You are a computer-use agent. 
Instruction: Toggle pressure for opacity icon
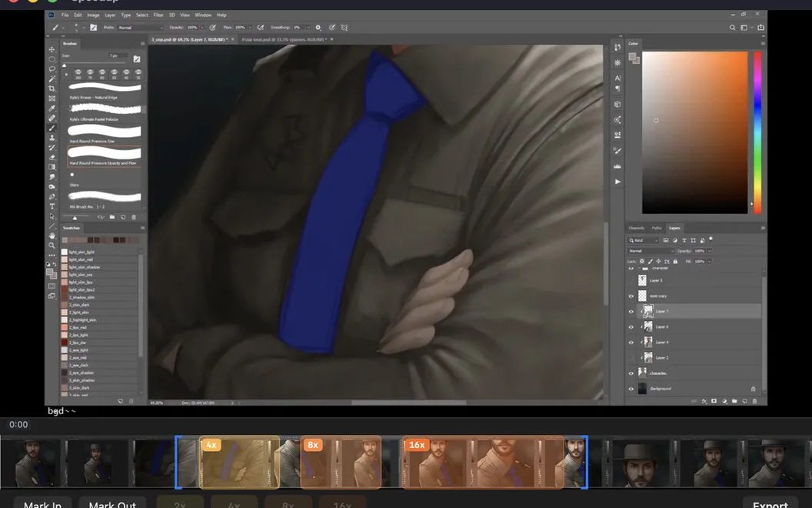coord(213,28)
